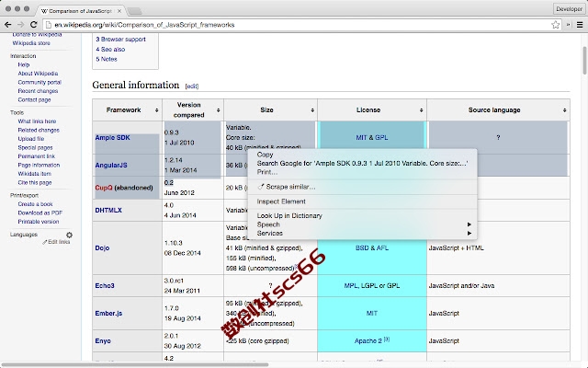Choose Copy in the context menu
Image resolution: width=588 pixels, height=368 pixels.
coord(362,155)
